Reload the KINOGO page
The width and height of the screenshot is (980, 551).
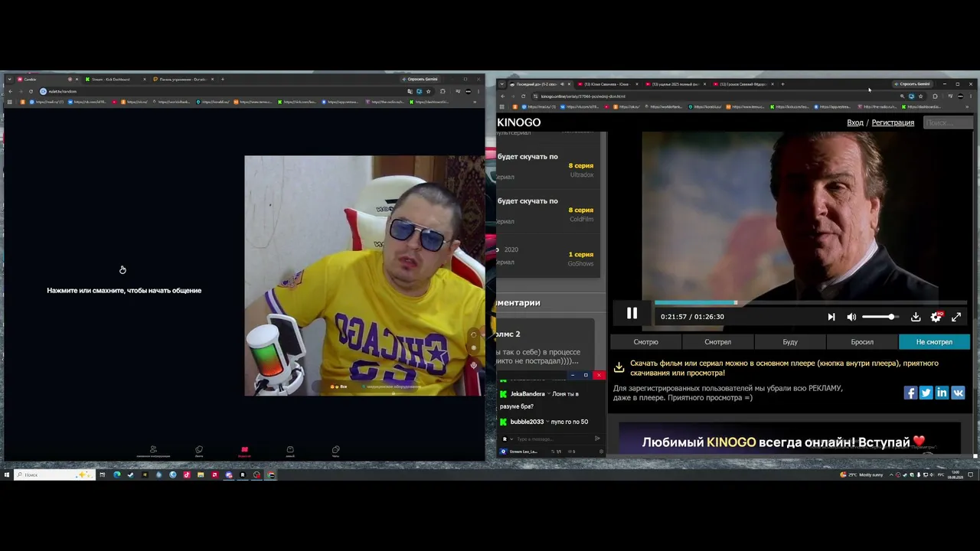(523, 96)
